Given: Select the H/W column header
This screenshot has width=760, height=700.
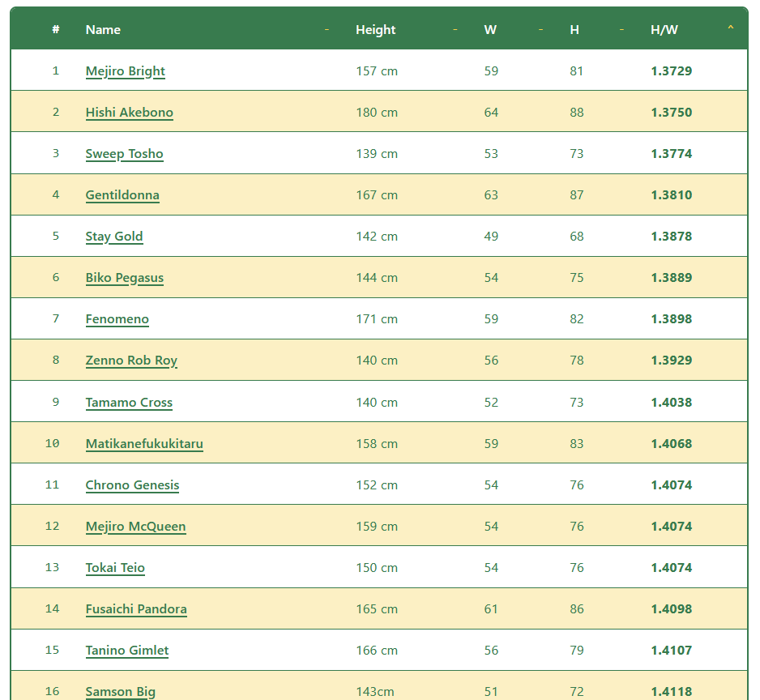Looking at the screenshot, I should pos(664,29).
